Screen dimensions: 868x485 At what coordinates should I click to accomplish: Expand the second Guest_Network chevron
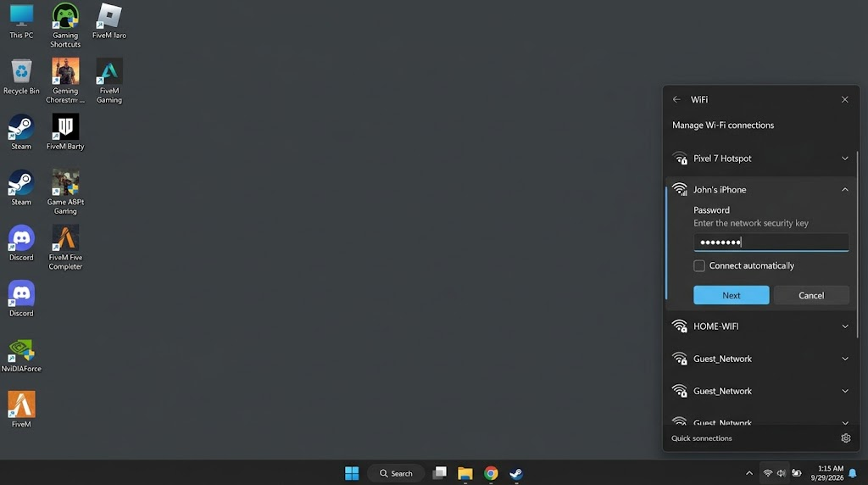(845, 391)
